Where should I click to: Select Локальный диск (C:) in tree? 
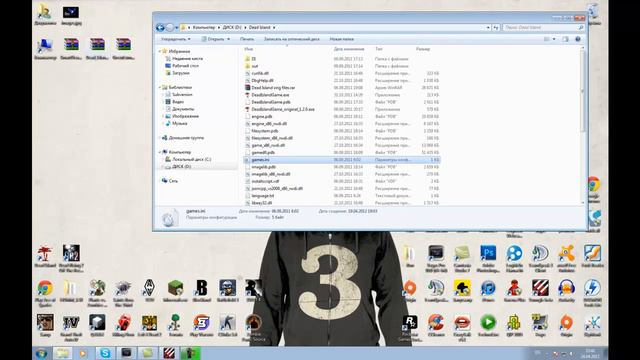tap(191, 160)
